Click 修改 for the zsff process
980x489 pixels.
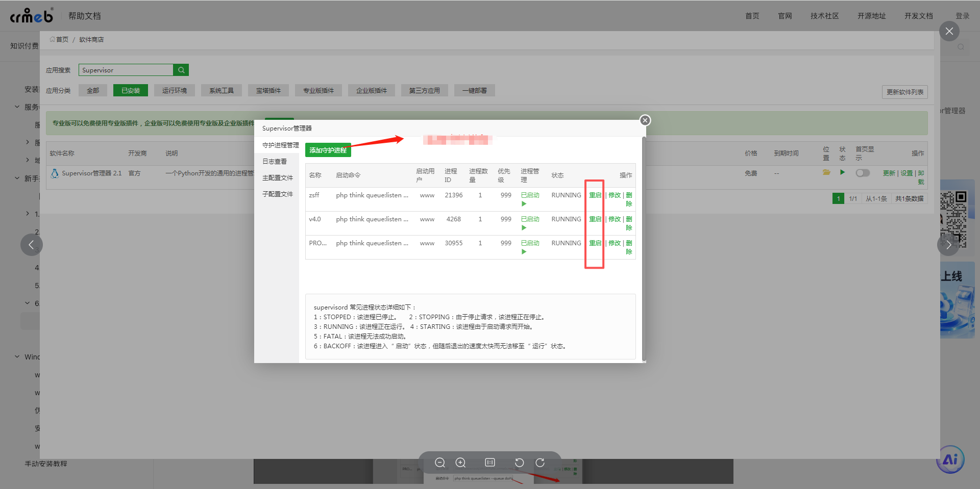[x=615, y=195]
